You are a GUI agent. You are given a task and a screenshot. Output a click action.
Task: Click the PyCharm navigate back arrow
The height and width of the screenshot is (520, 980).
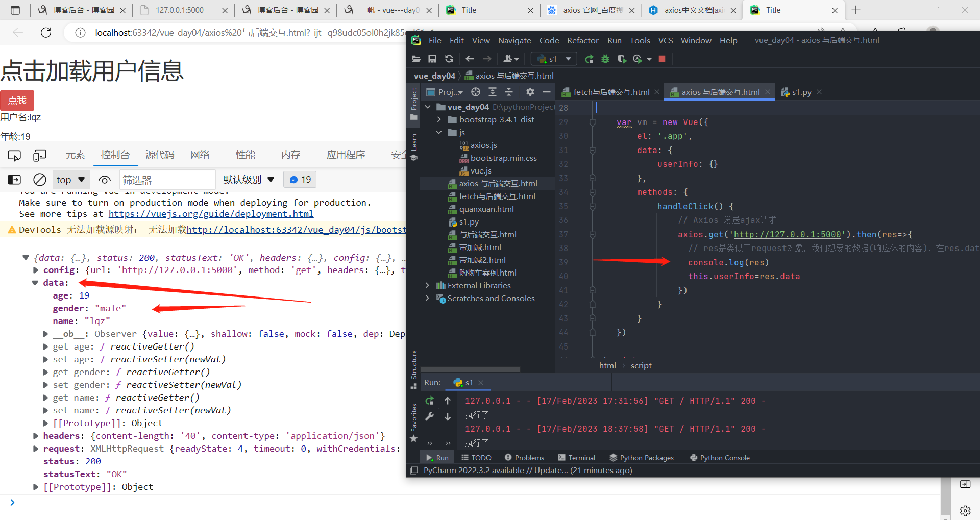pos(470,59)
